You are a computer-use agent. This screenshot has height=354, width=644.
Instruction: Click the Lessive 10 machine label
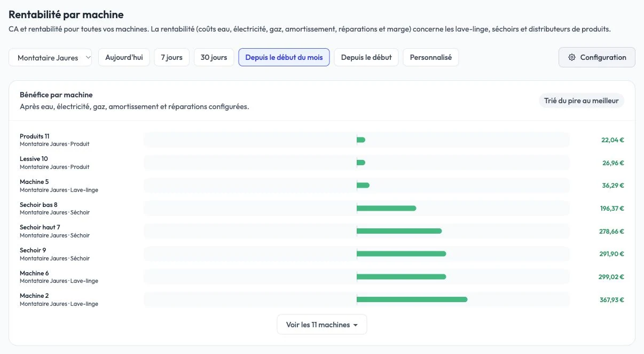pos(34,159)
